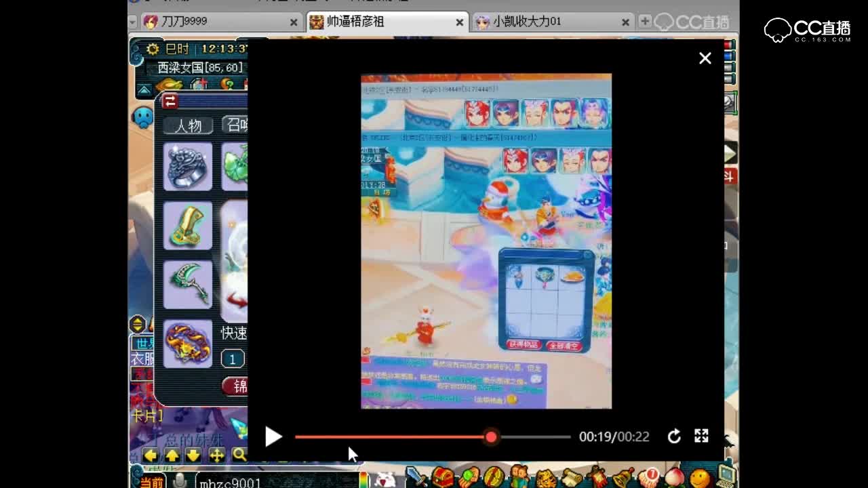Viewport: 868px width, 488px height.
Task: Close the 帅逼梧彦祖 tab
Action: click(459, 22)
